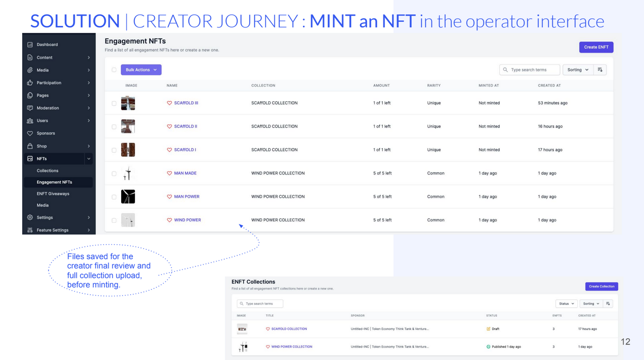This screenshot has width=644, height=360.
Task: Click the Participation thumbs-up icon
Action: click(x=30, y=83)
